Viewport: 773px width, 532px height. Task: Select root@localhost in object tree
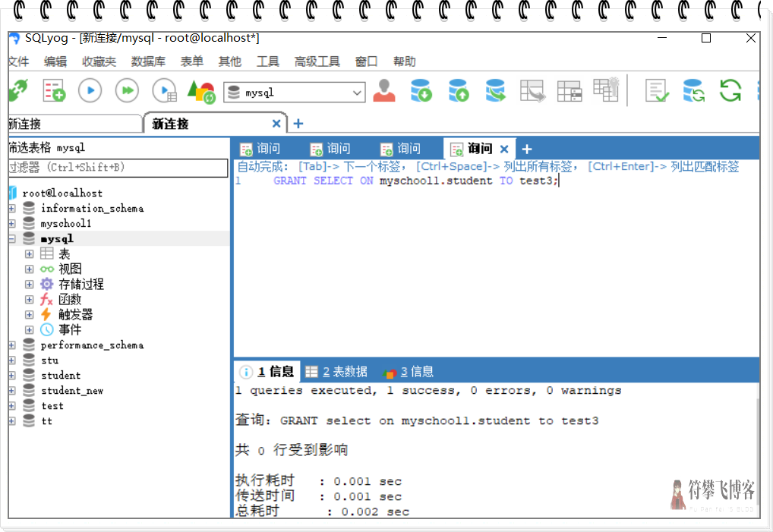(x=62, y=193)
